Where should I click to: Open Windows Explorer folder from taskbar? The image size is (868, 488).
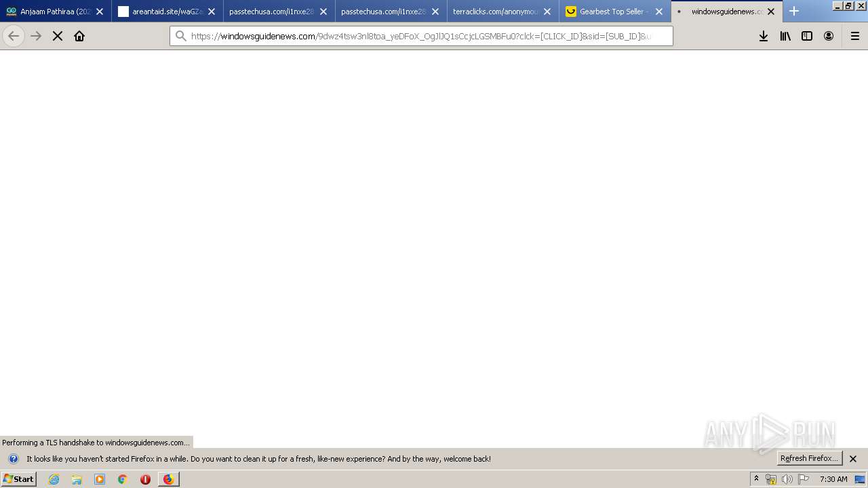click(77, 479)
